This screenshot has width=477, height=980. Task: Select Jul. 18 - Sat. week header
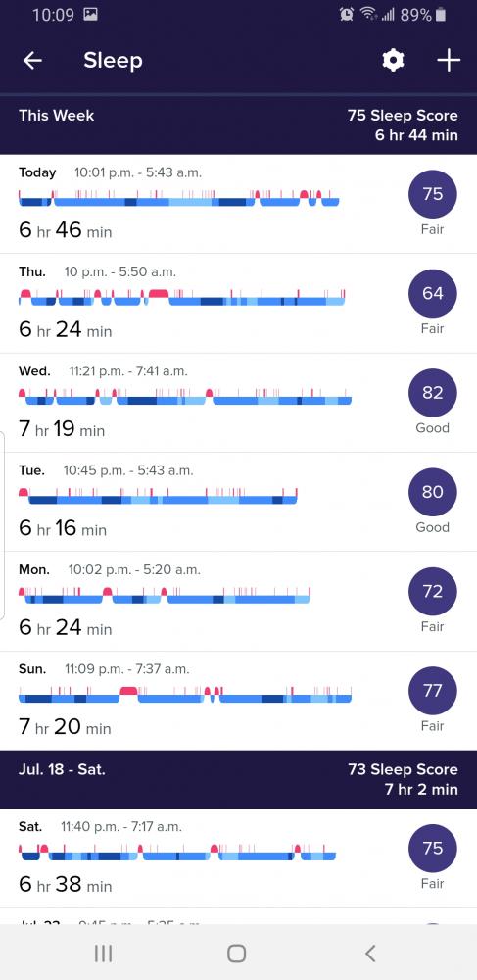click(239, 779)
